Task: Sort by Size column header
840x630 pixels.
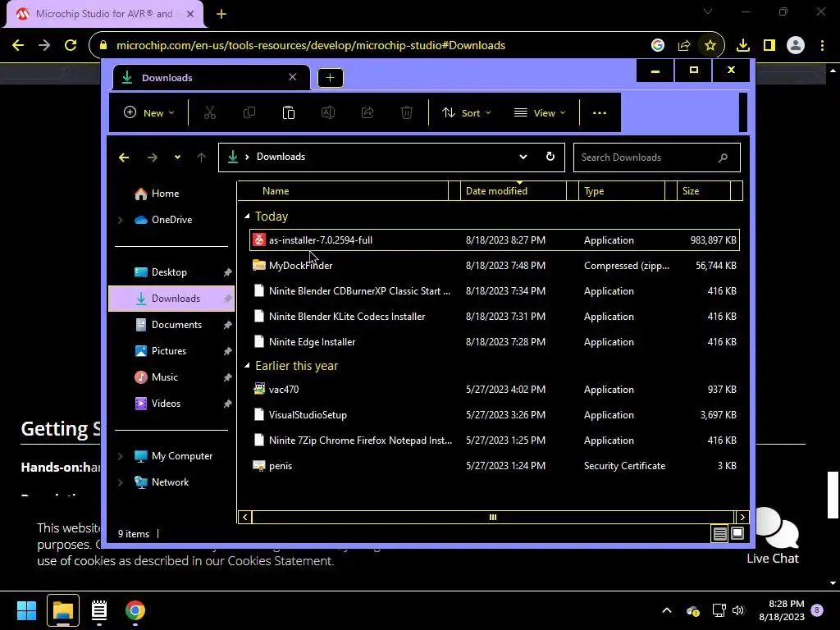Action: [x=703, y=190]
